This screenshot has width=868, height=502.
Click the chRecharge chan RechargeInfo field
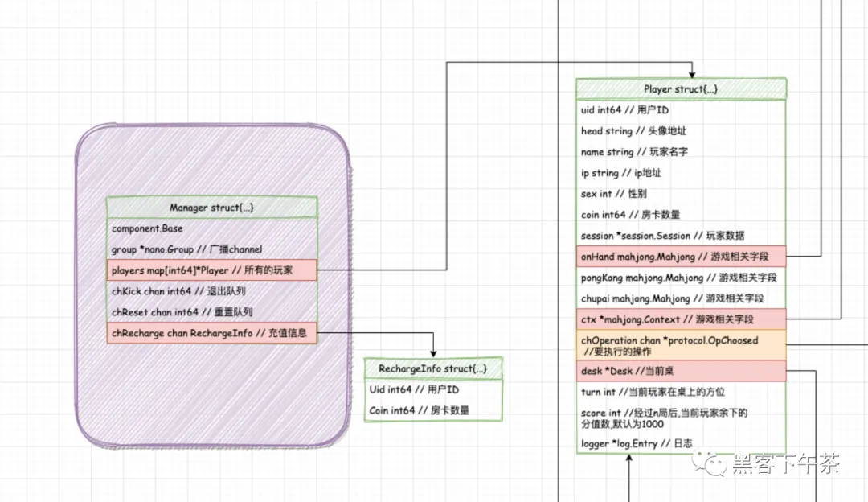[212, 333]
